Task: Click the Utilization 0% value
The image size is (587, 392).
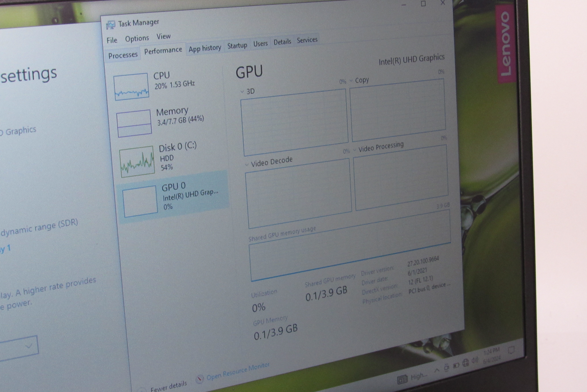Action: click(259, 308)
